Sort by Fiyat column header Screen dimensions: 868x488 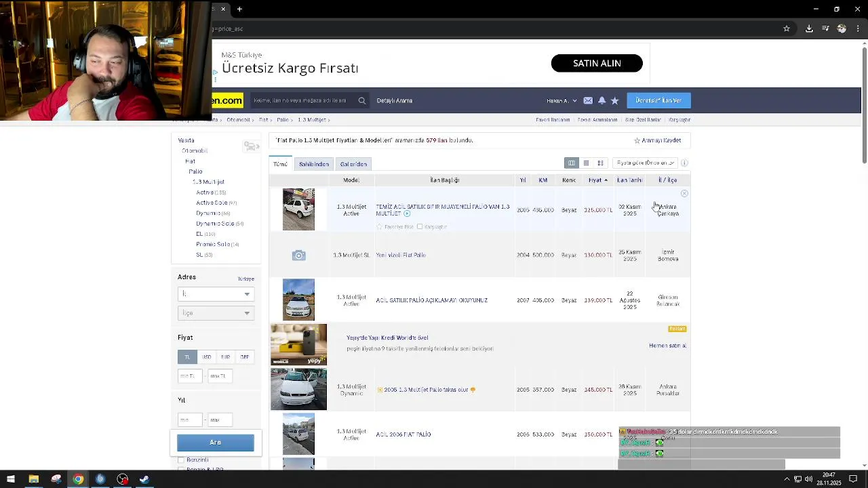(597, 180)
